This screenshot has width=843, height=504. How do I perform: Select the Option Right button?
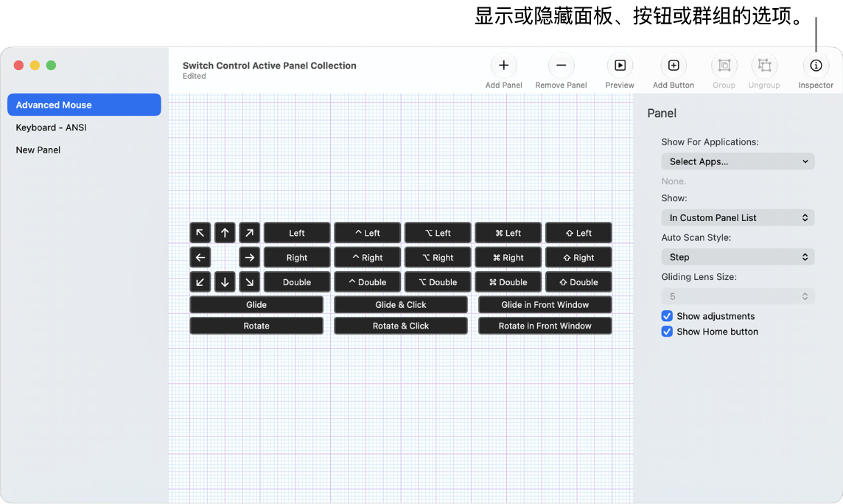pyautogui.click(x=438, y=257)
